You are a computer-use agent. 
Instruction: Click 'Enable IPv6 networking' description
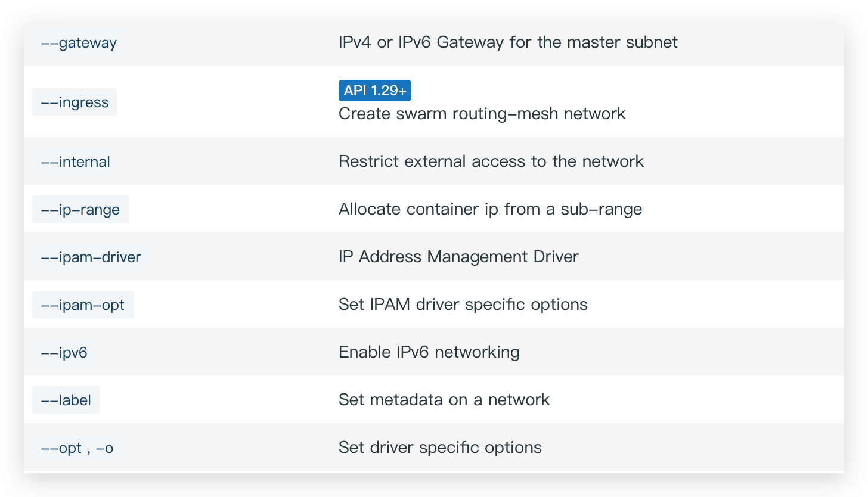[429, 352]
